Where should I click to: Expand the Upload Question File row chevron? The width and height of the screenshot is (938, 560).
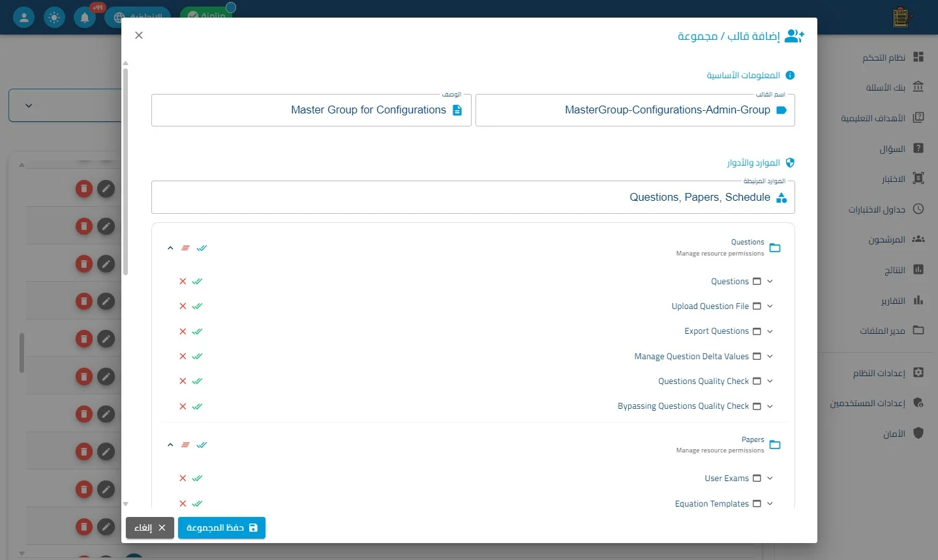tap(770, 306)
